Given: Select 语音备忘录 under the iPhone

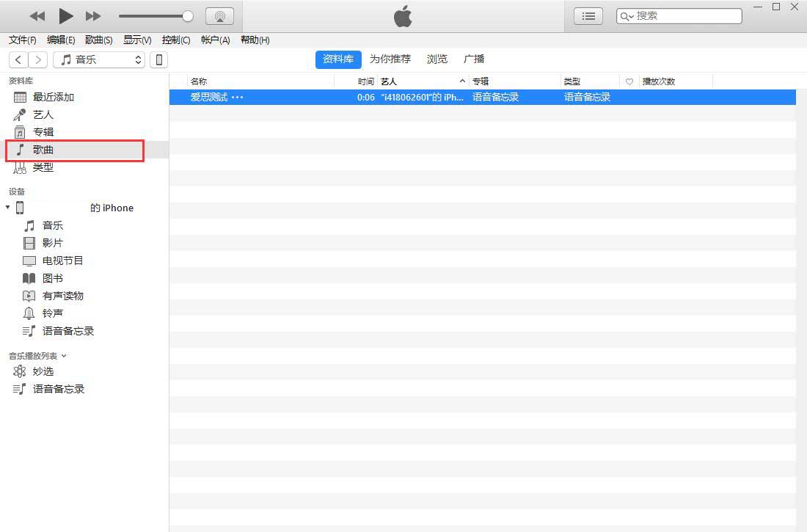Looking at the screenshot, I should click(x=65, y=331).
